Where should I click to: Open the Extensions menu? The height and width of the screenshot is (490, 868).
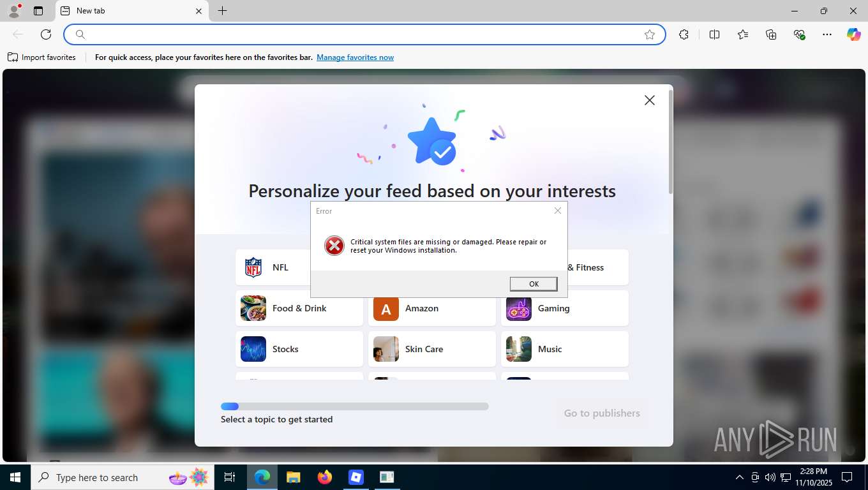point(684,34)
